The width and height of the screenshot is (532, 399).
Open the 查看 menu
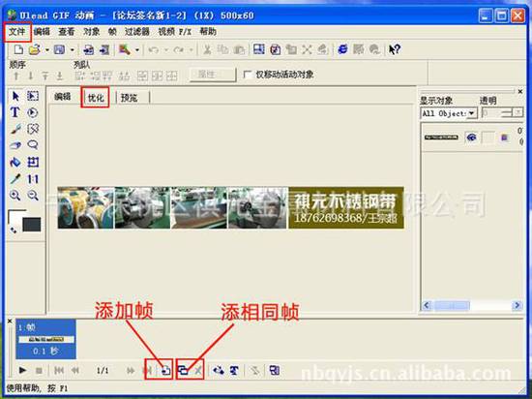click(x=67, y=32)
